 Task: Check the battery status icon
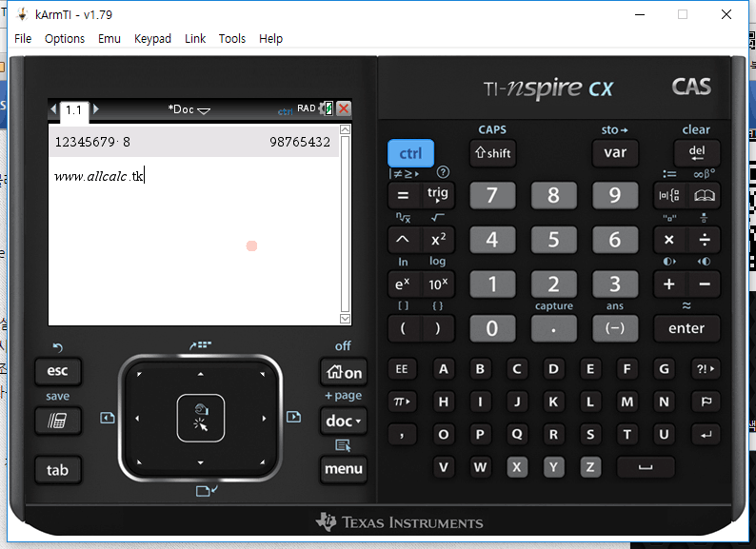329,108
